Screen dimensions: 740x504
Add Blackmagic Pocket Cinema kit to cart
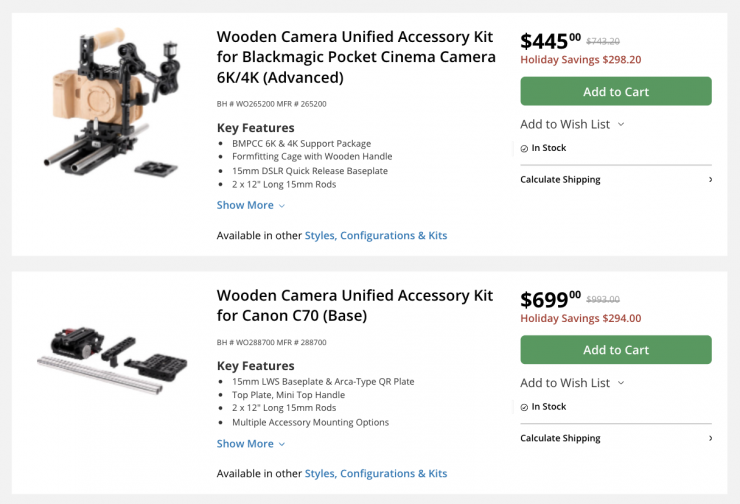[616, 91]
